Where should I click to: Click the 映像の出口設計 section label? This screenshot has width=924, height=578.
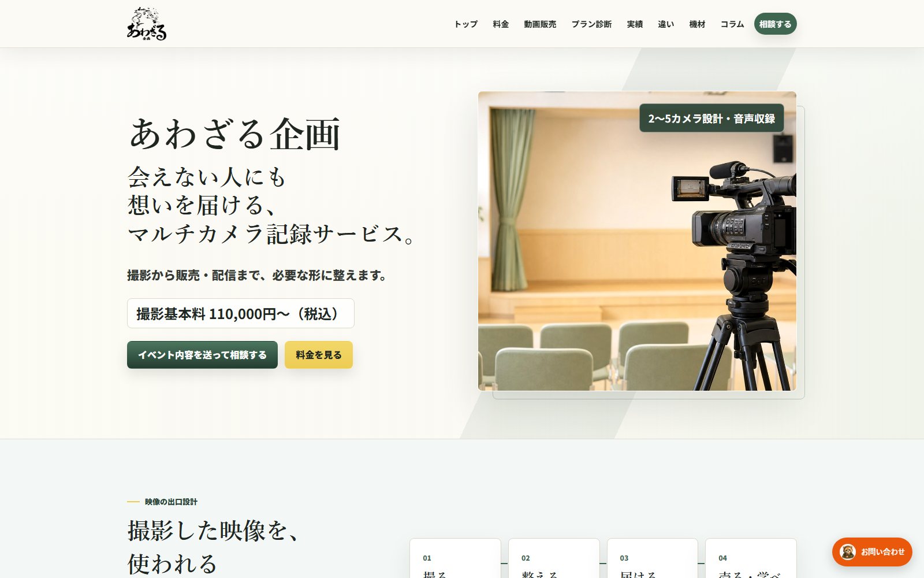click(x=171, y=502)
